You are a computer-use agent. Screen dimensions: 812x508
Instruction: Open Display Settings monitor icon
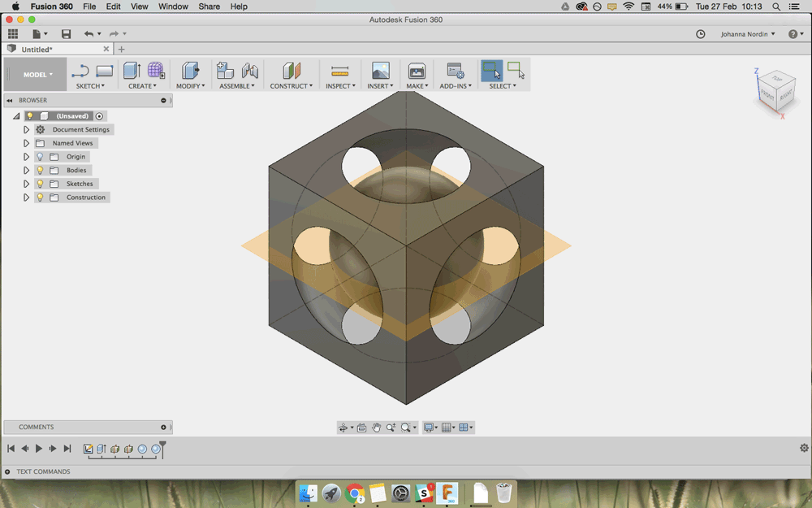pyautogui.click(x=429, y=428)
